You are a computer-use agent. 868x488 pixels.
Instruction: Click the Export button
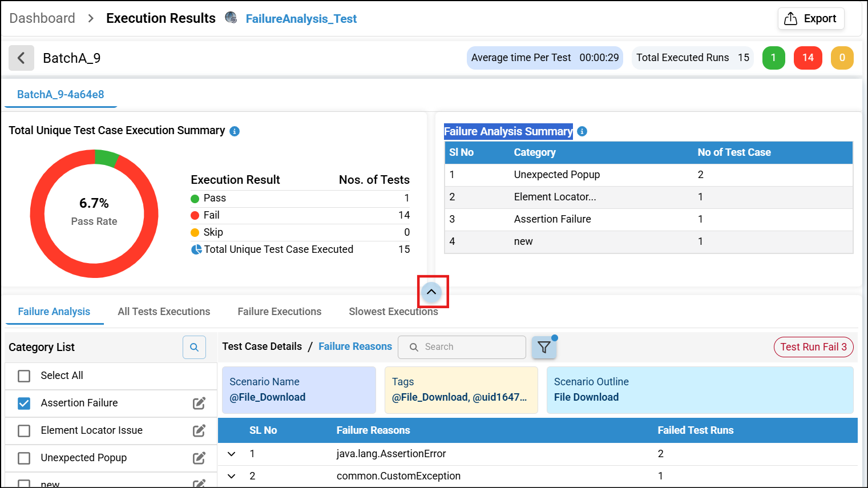(811, 19)
